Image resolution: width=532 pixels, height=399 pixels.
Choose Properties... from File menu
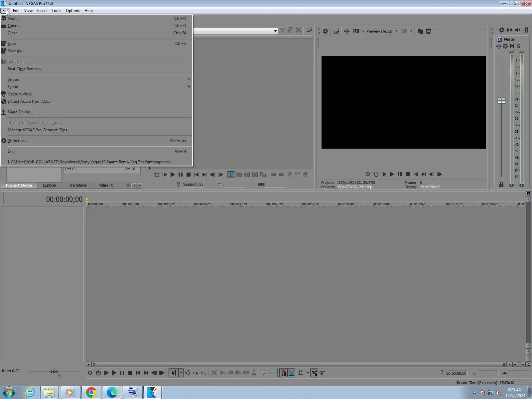[x=96, y=141]
